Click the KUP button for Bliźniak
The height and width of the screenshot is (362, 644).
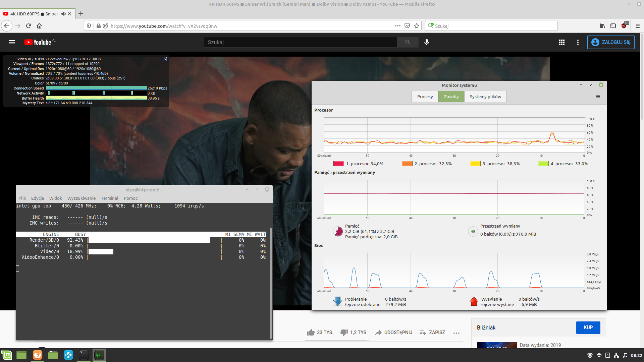coord(588,327)
